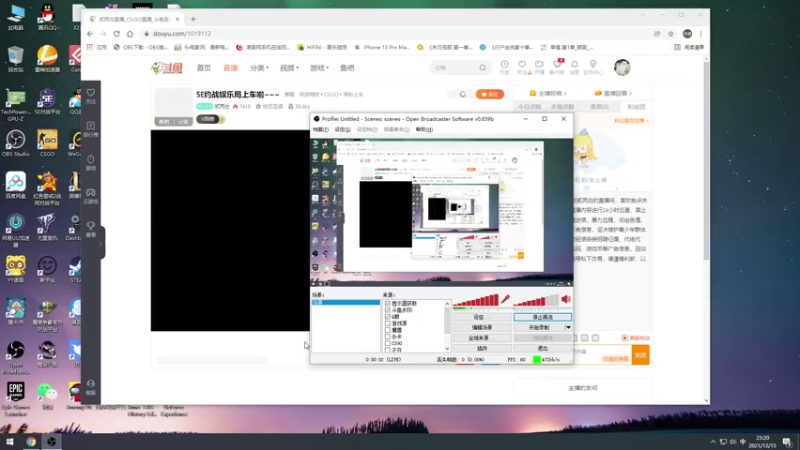Open the YY语音 desktop icon

[x=15, y=269]
